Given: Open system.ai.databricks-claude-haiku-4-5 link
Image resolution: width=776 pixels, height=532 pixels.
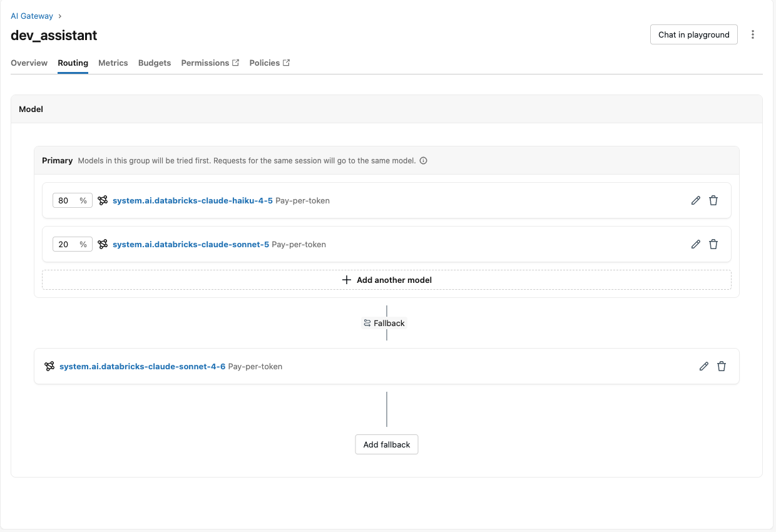Looking at the screenshot, I should point(193,200).
